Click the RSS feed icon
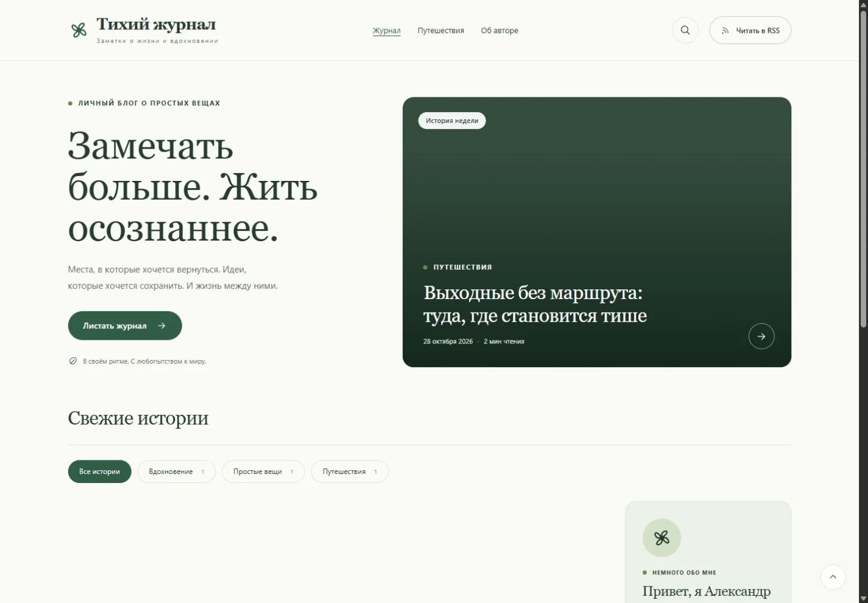Image resolution: width=868 pixels, height=603 pixels. [x=725, y=31]
